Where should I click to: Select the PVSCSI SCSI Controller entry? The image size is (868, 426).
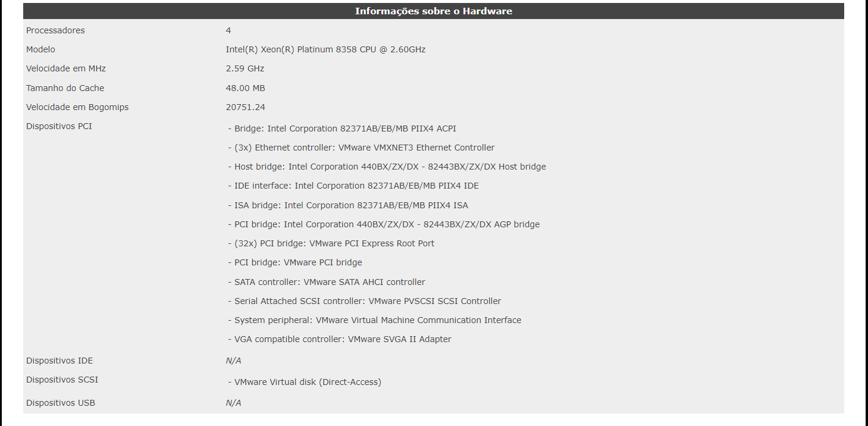click(x=365, y=301)
